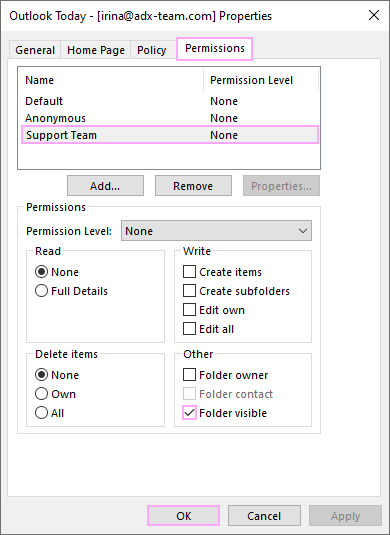This screenshot has height=535, width=390.
Task: Click the Properties... button
Action: point(281,186)
